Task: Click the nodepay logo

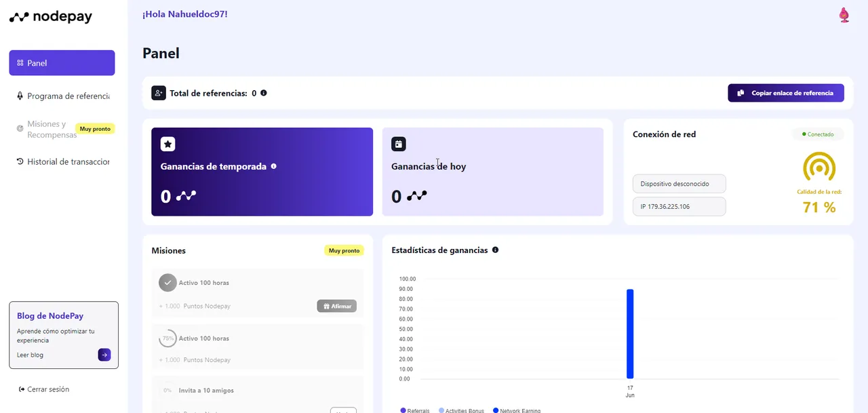Action: pos(51,17)
